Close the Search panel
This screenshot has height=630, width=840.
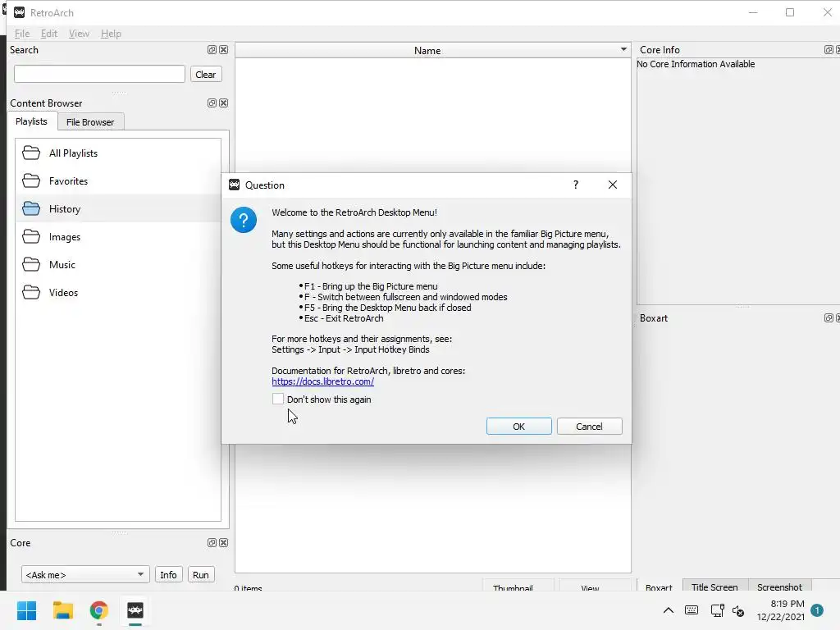click(224, 50)
